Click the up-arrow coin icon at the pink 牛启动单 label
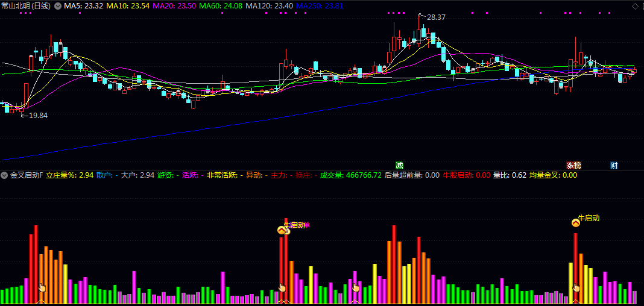644x306 pixels. tap(282, 230)
